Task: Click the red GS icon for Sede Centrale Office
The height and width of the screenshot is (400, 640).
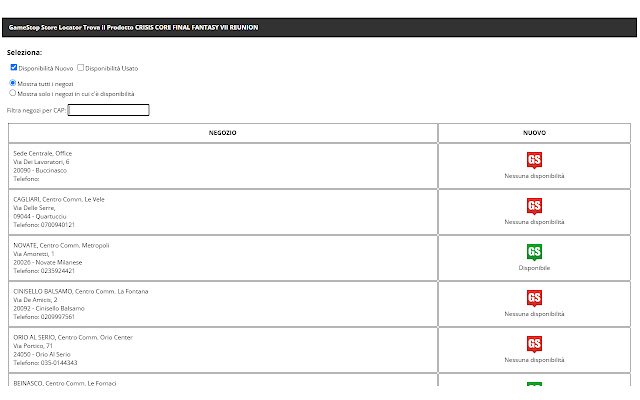Action: pyautogui.click(x=534, y=160)
